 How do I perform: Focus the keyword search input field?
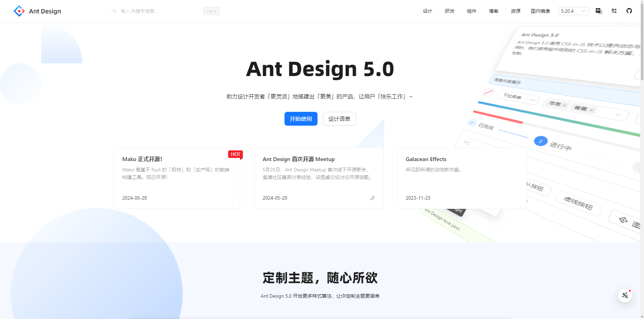click(x=160, y=11)
